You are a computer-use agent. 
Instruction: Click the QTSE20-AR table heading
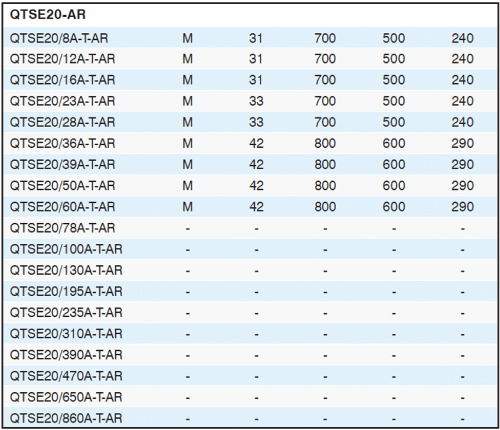click(x=48, y=15)
